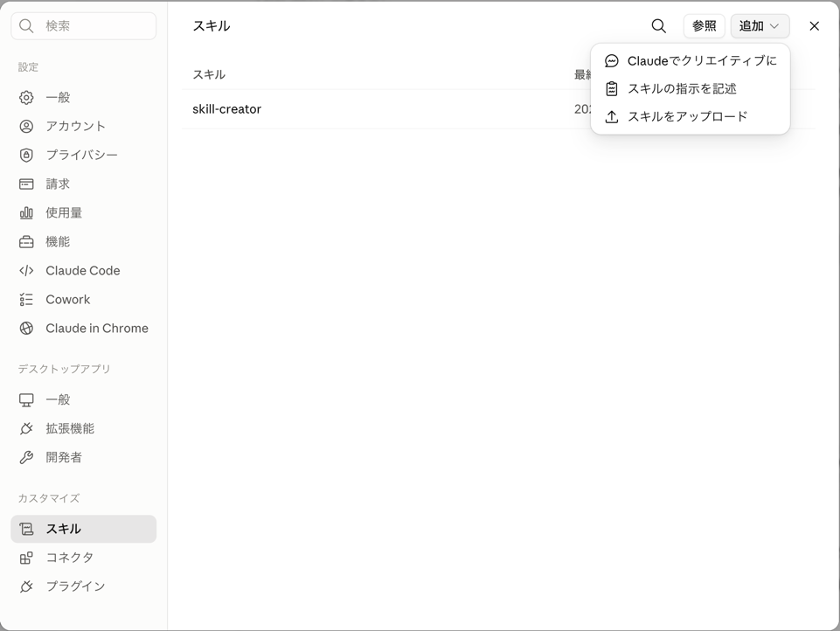Click the 拡張機能 plug icon
Image resolution: width=840 pixels, height=631 pixels.
coord(26,428)
